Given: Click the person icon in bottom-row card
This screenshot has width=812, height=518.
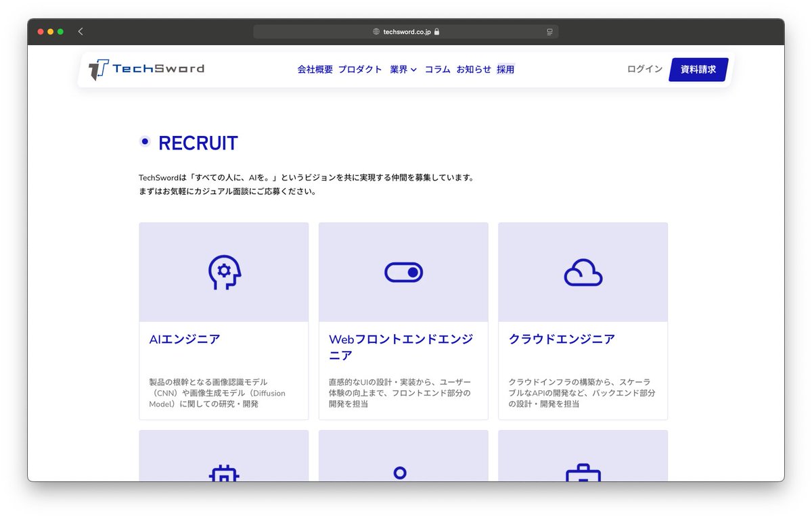Looking at the screenshot, I should (x=400, y=473).
